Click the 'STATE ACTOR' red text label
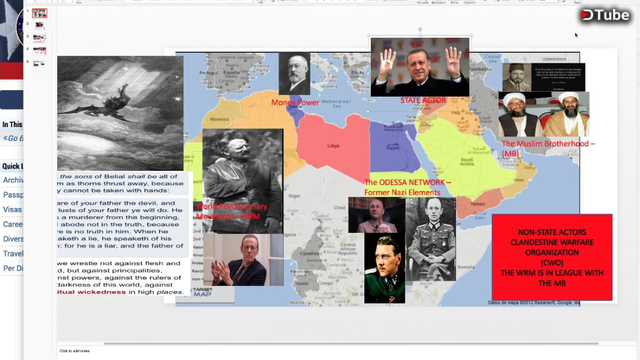This screenshot has width=640, height=360. pos(423,100)
